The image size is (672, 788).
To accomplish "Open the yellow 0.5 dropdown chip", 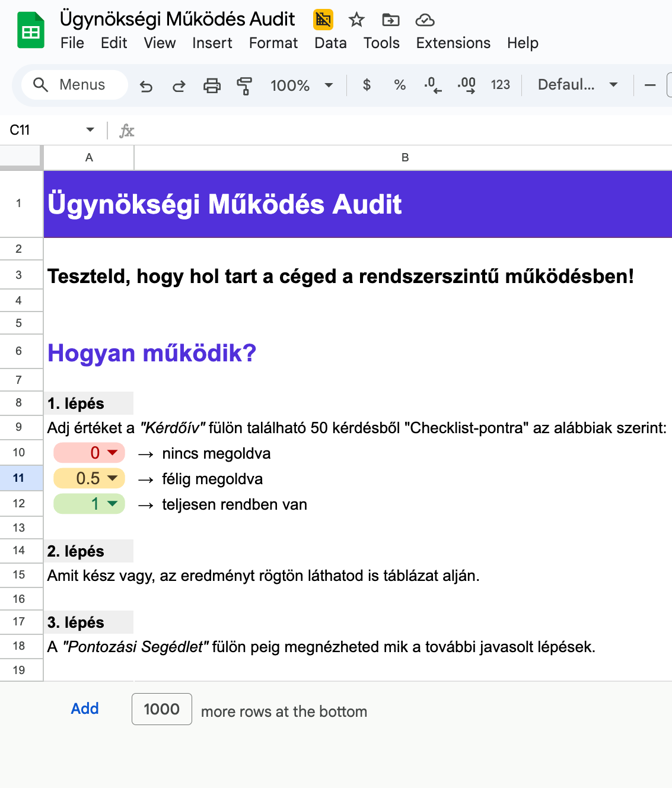I will [90, 478].
